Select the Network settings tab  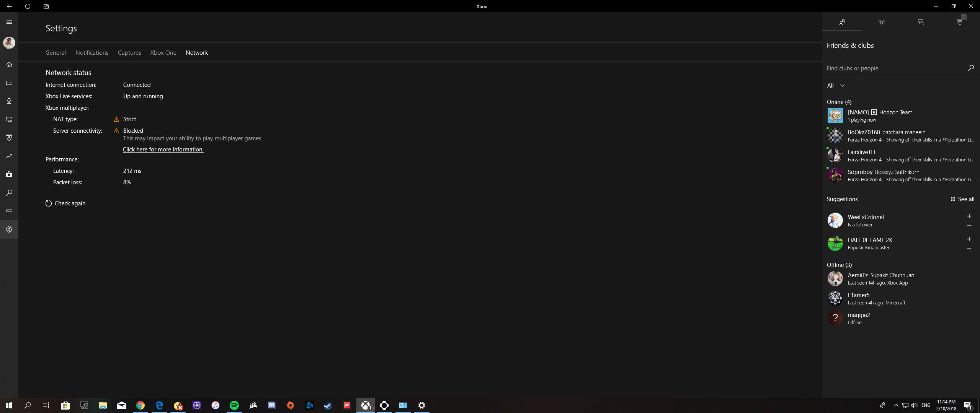(x=197, y=52)
